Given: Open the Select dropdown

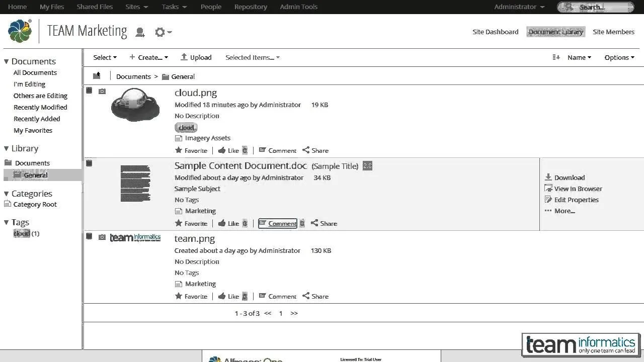Looking at the screenshot, I should (105, 57).
